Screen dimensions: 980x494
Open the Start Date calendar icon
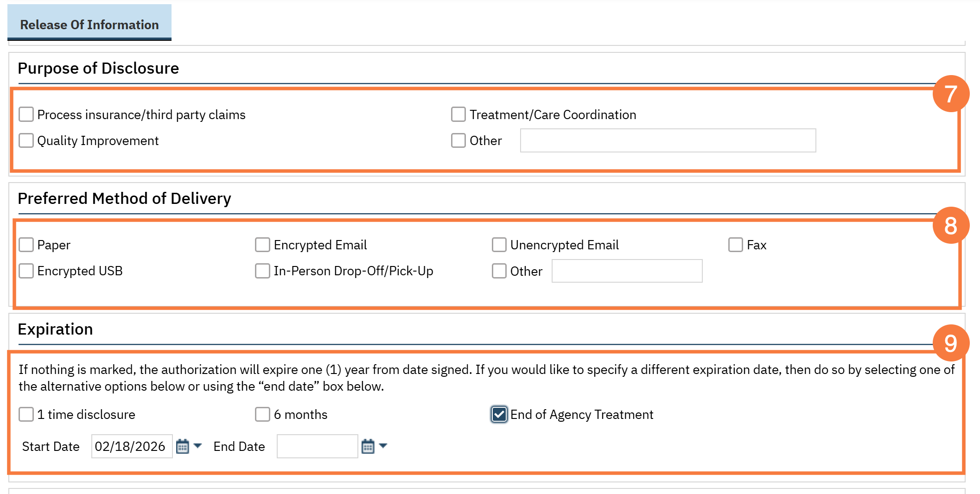183,446
